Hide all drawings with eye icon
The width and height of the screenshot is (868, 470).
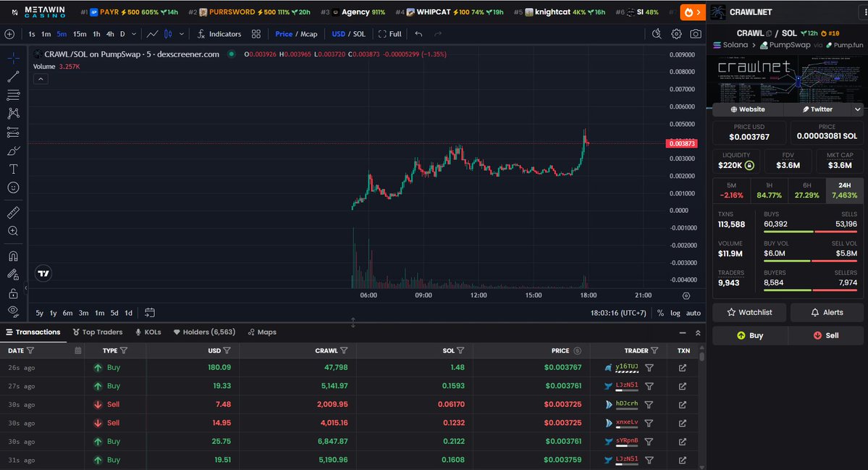click(13, 311)
